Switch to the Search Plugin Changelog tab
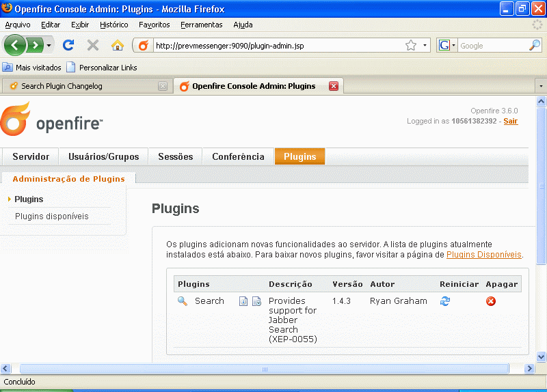The width and height of the screenshot is (547, 392). pyautogui.click(x=82, y=87)
